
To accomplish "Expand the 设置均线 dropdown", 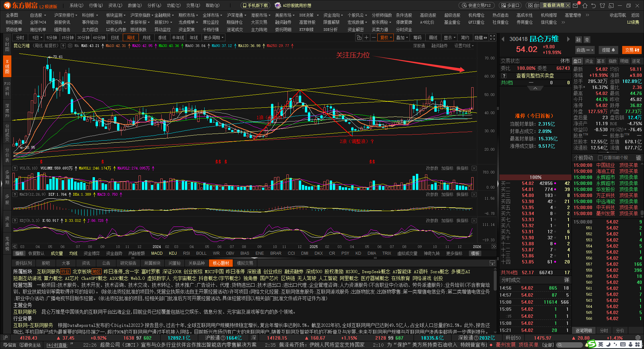I will point(464,46).
